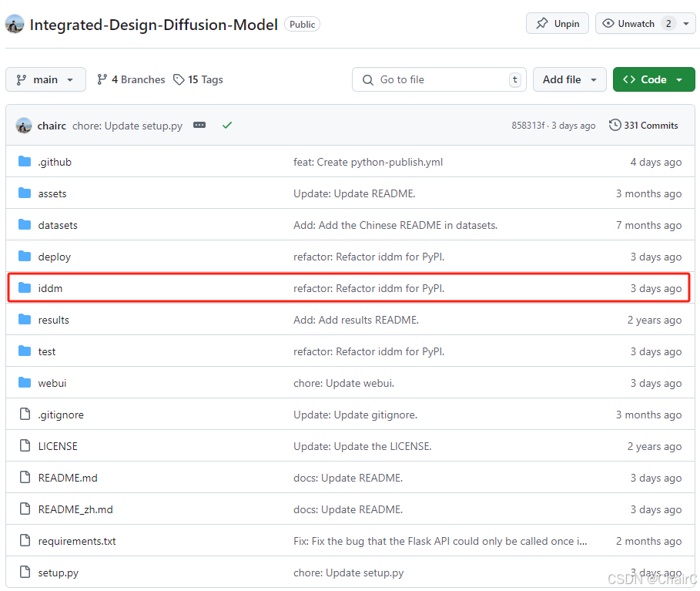The height and width of the screenshot is (591, 700).
Task: Open the iddm folder
Action: click(50, 288)
